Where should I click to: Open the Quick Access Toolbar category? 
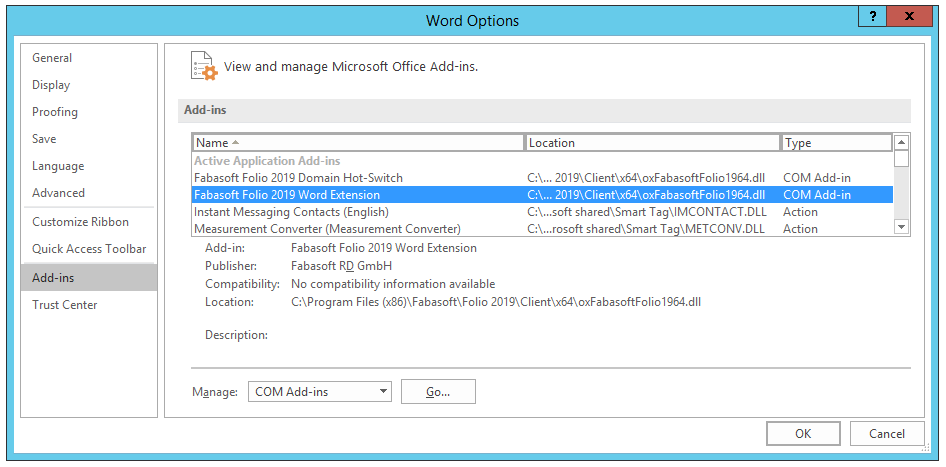click(89, 249)
